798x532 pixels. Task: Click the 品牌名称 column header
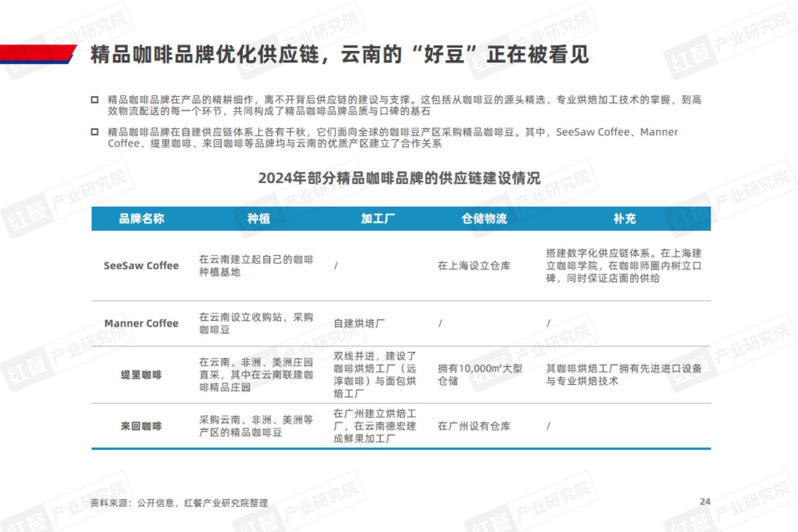[141, 219]
